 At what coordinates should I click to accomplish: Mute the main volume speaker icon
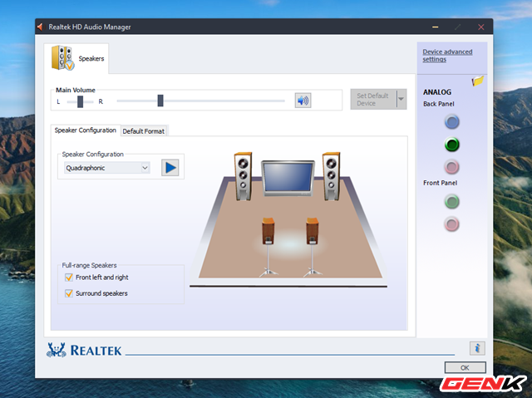coord(303,101)
